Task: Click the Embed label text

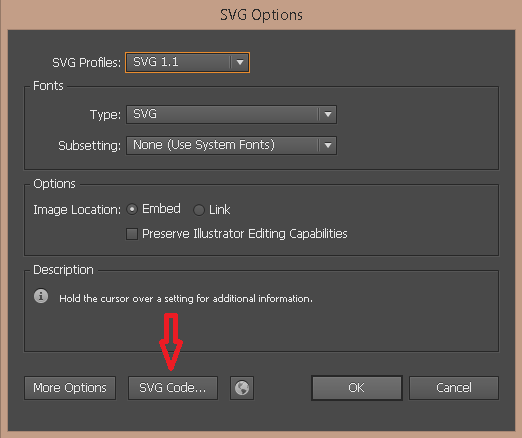Action: (161, 209)
